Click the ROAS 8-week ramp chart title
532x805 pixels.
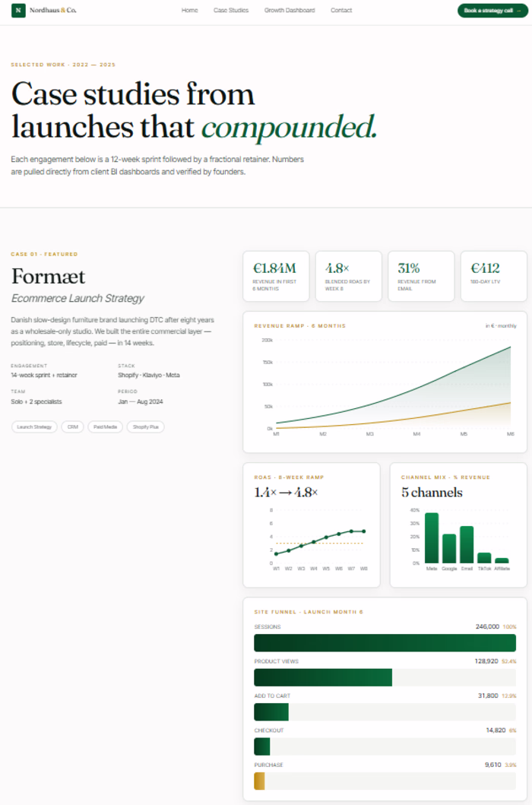pos(289,477)
